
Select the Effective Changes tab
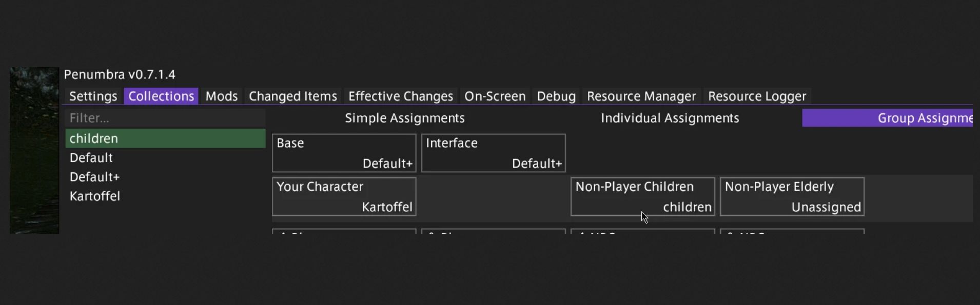400,96
